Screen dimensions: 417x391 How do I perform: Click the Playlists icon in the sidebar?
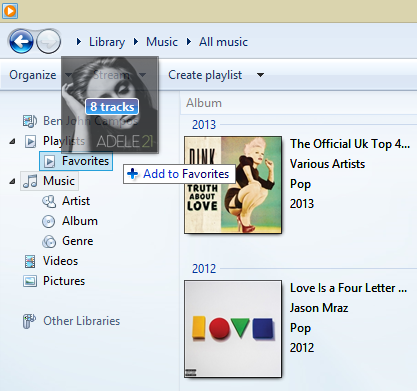pos(30,141)
